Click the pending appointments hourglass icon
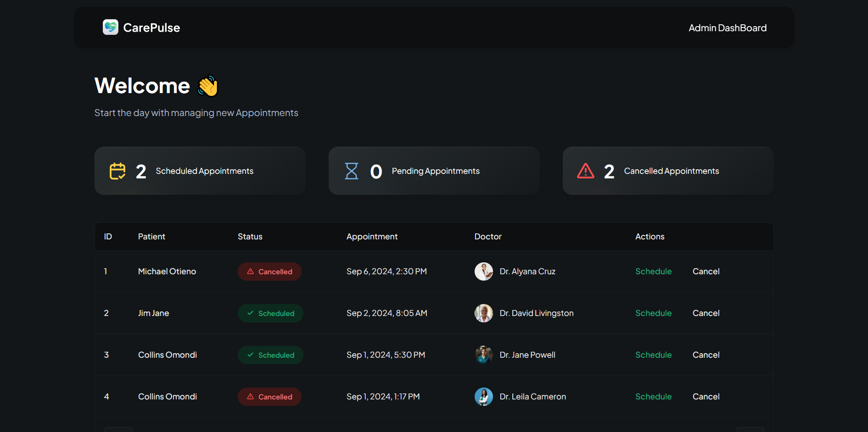 (x=352, y=171)
